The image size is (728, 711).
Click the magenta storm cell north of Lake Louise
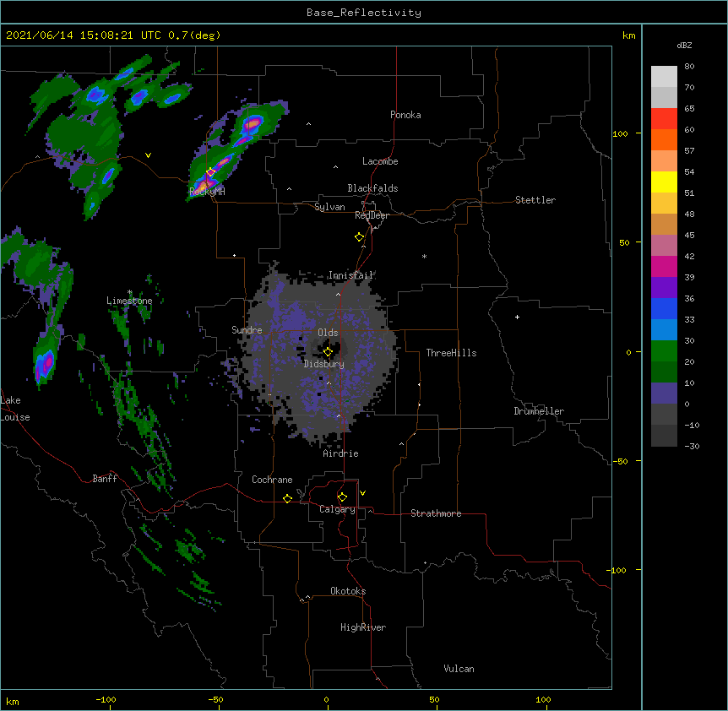[46, 364]
